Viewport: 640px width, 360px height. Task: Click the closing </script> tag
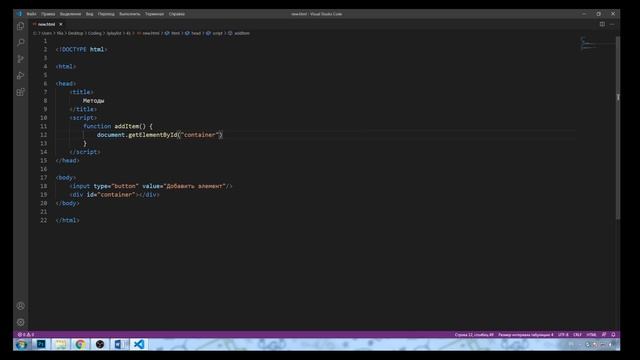pos(84,152)
